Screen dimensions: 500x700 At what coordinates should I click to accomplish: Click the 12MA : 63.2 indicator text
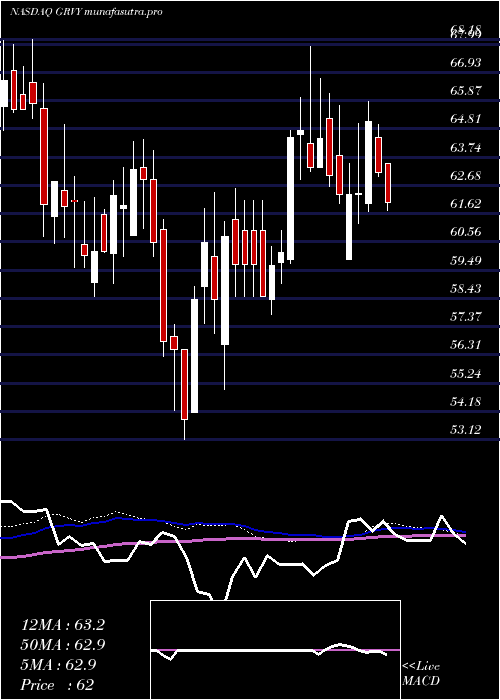click(62, 625)
